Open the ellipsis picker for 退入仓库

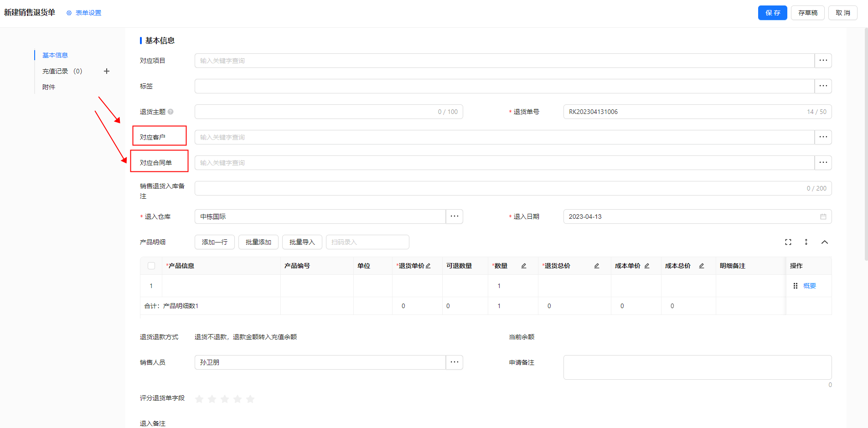coord(455,217)
